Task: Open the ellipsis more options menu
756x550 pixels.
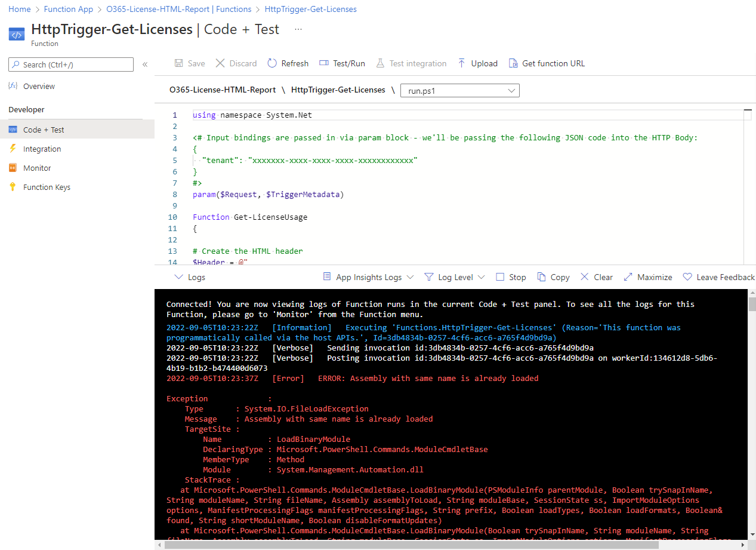Action: [298, 29]
